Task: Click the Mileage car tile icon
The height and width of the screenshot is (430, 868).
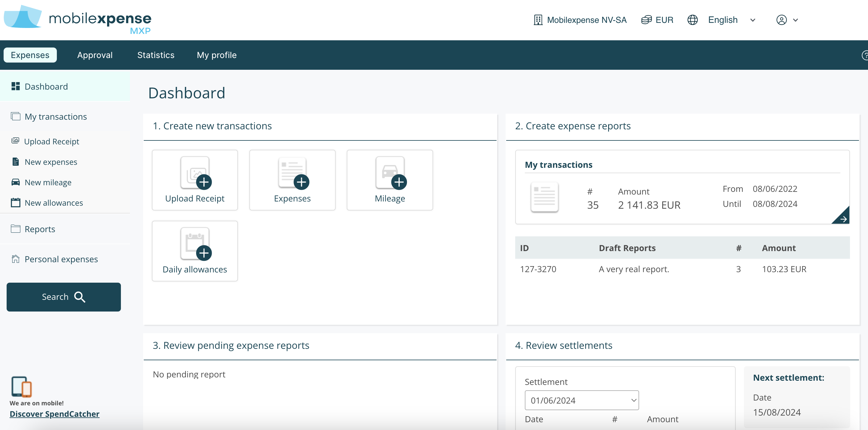Action: [390, 173]
